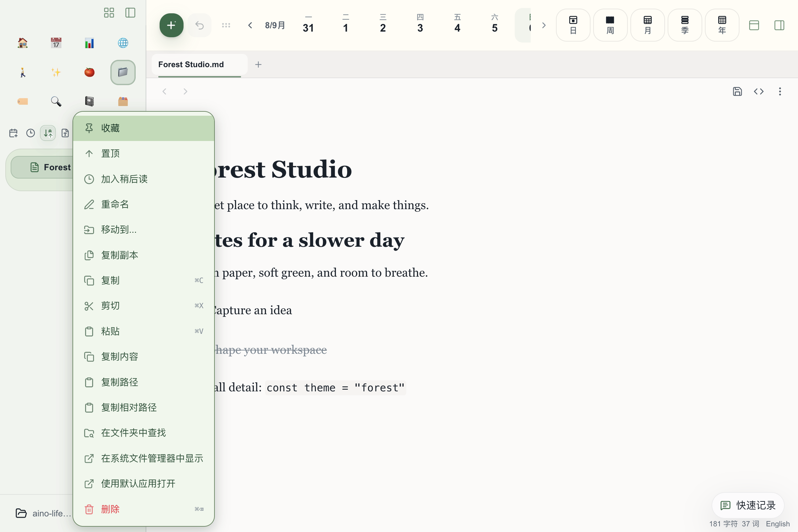The image size is (798, 532).
Task: Select the Forest Studio.md tab
Action: [199, 65]
